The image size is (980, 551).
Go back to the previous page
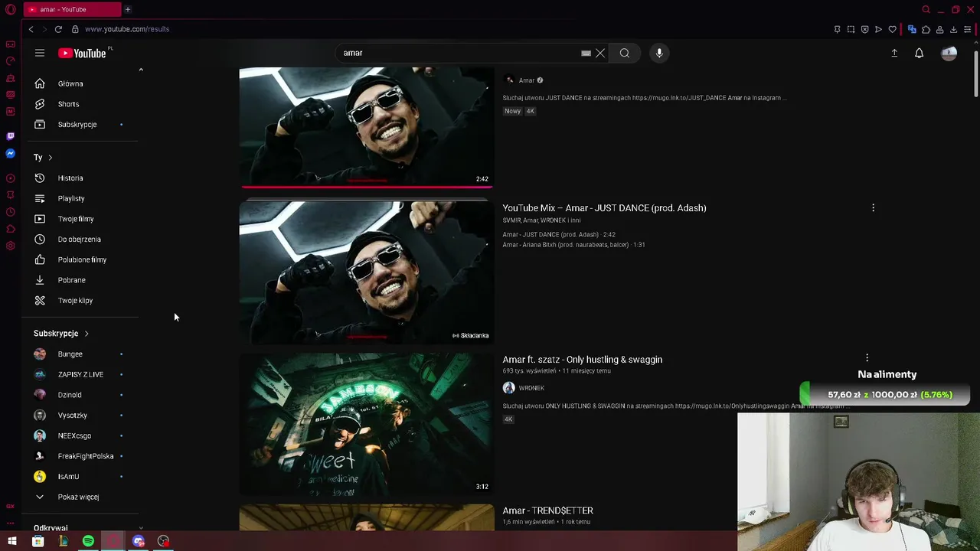point(31,29)
